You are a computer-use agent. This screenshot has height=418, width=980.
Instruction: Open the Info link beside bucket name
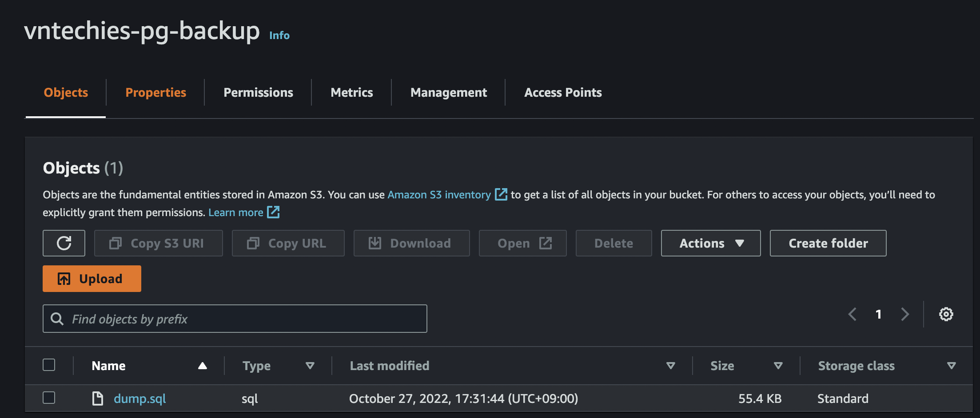coord(279,35)
